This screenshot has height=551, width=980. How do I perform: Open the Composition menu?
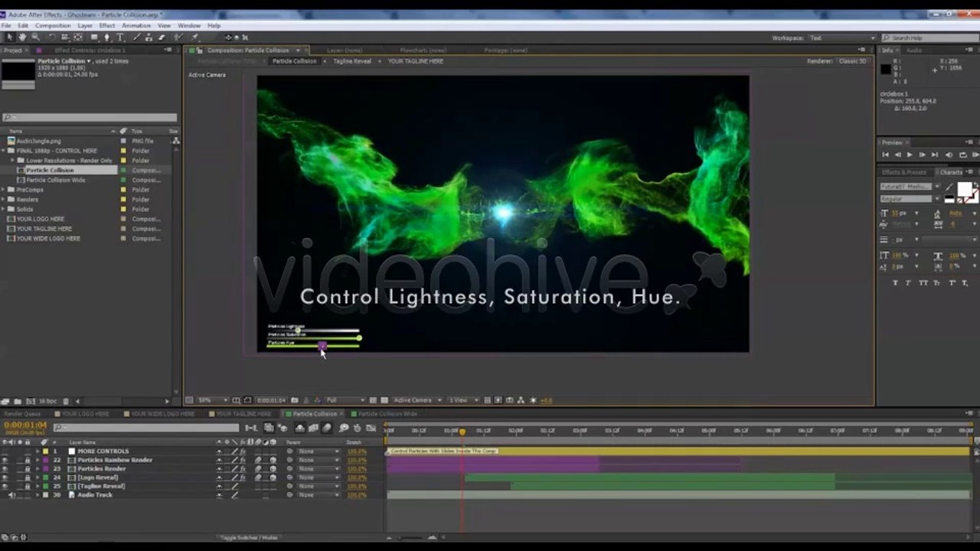(53, 25)
